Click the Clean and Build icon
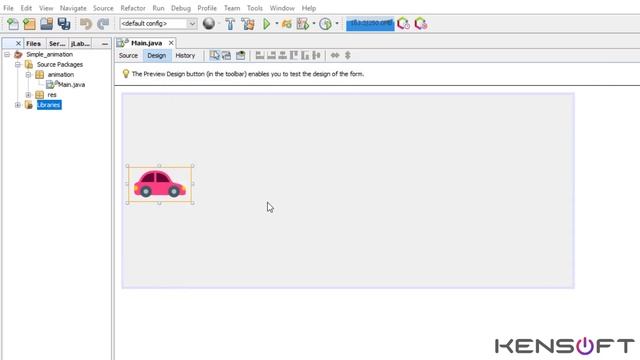The width and height of the screenshot is (640, 360). point(248,24)
